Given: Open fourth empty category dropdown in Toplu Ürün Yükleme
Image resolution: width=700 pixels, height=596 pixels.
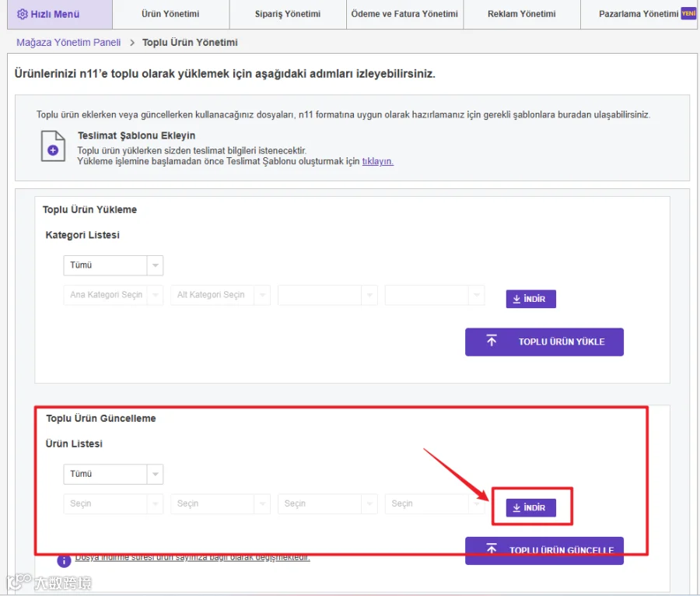Looking at the screenshot, I should pos(435,295).
